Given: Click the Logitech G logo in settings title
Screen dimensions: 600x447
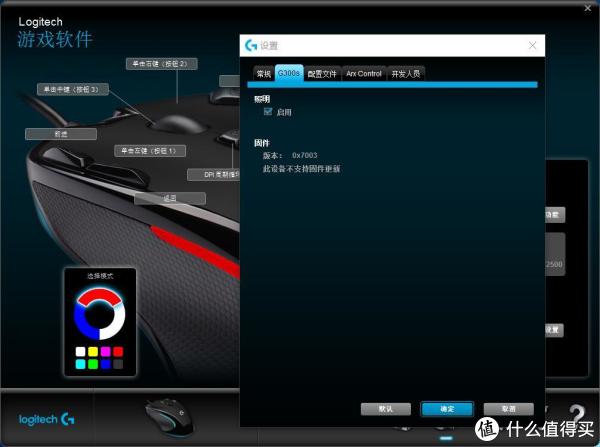Looking at the screenshot, I should tap(251, 46).
